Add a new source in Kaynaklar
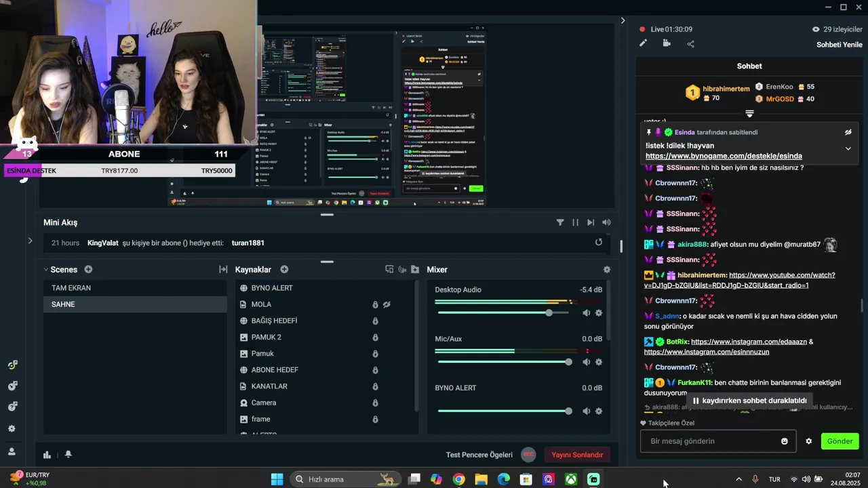Viewport: 868px width, 488px height. (x=284, y=270)
